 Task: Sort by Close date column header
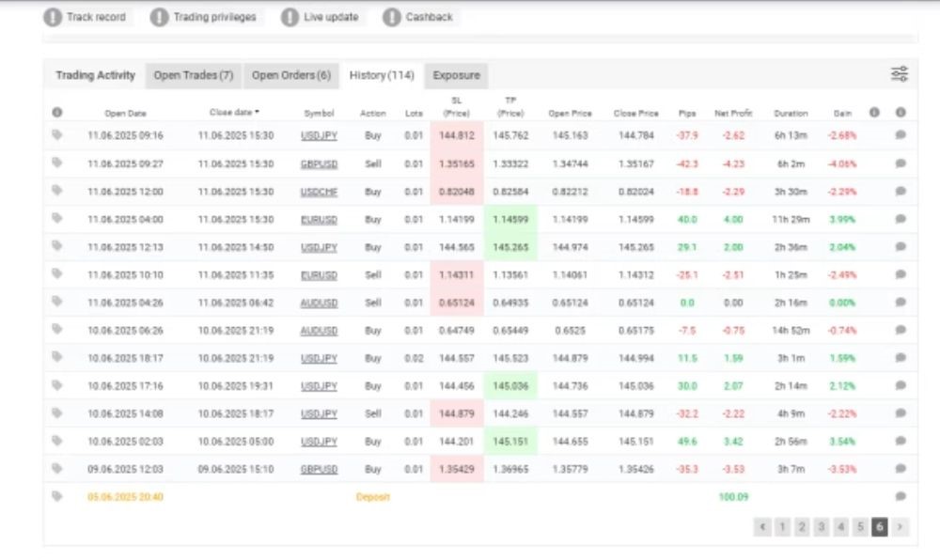[234, 113]
